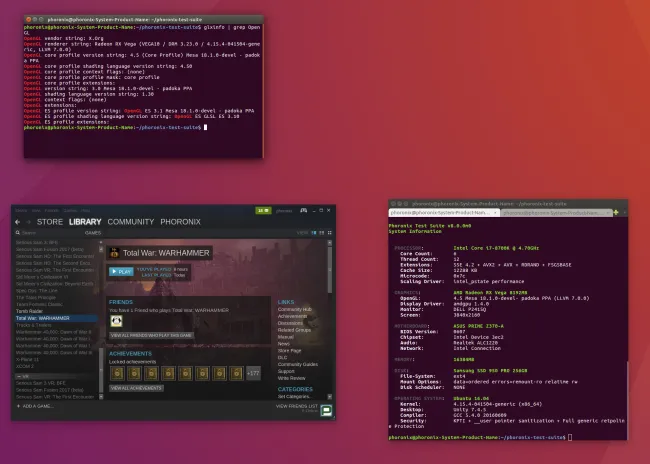This screenshot has height=464, width=650.
Task: Switch to the second terminal tab
Action: [x=555, y=213]
